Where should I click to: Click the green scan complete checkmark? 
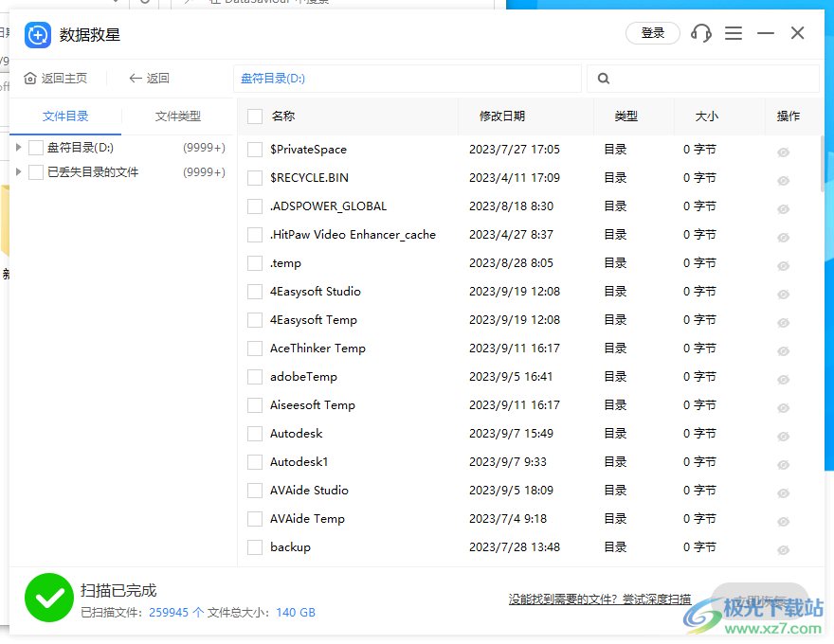[x=48, y=599]
